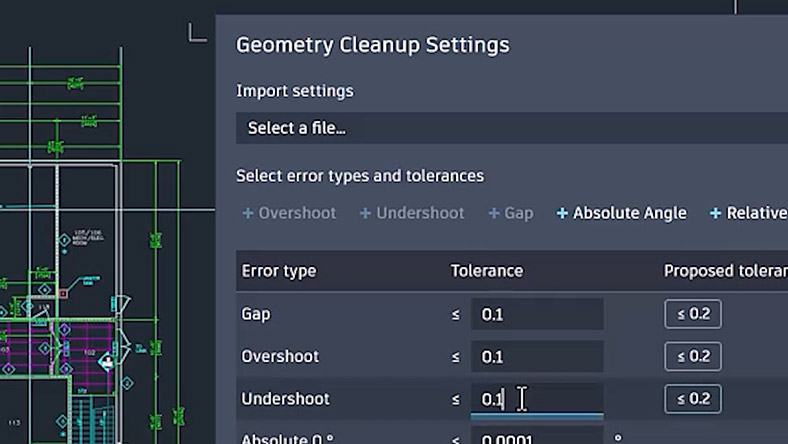This screenshot has height=444, width=788.
Task: Click the plus icon next to Absolute Angle
Action: (x=562, y=213)
